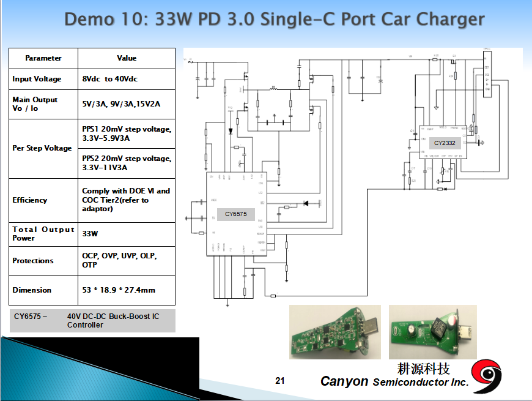Click the USB connector block on the schematic

click(487, 73)
